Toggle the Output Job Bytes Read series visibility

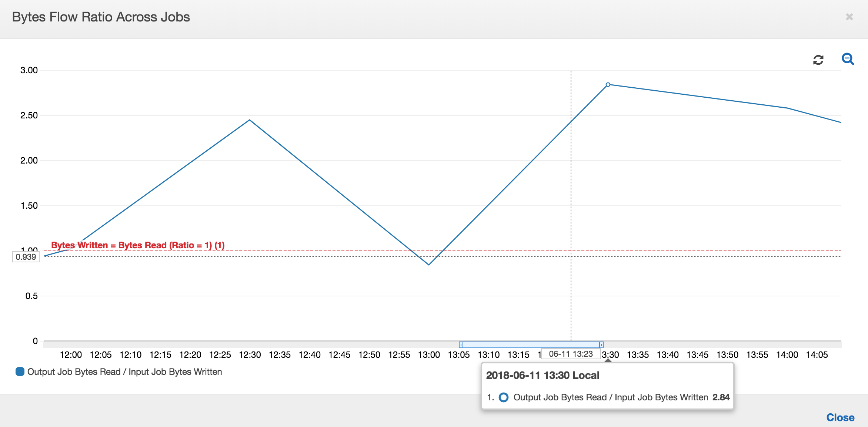pyautogui.click(x=125, y=371)
